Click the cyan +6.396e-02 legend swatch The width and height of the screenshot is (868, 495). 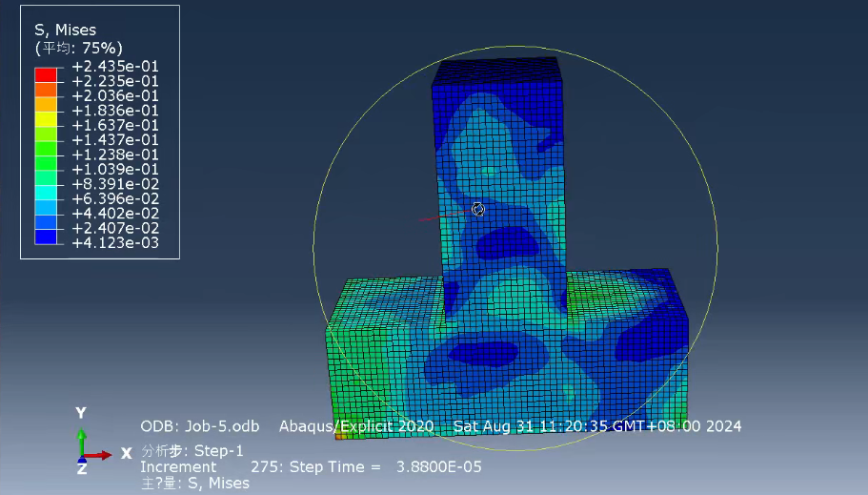pyautogui.click(x=46, y=193)
